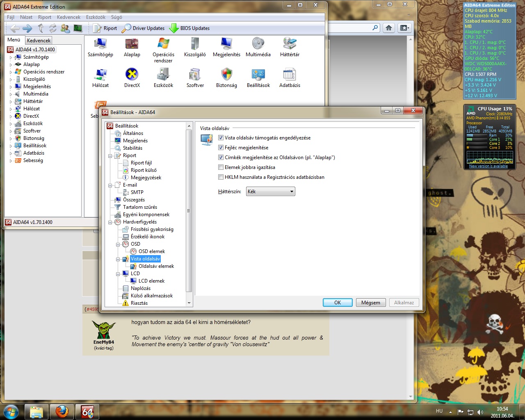
Task: Open the Hálózat network icon
Action: pyautogui.click(x=100, y=78)
